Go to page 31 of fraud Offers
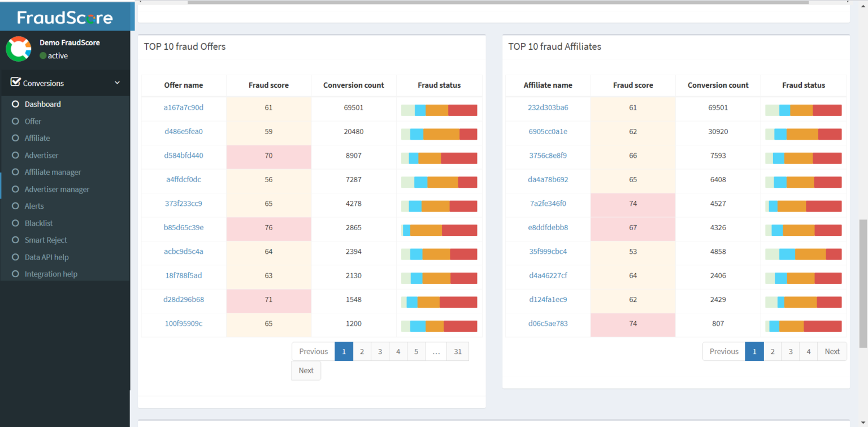The height and width of the screenshot is (427, 868). click(458, 351)
